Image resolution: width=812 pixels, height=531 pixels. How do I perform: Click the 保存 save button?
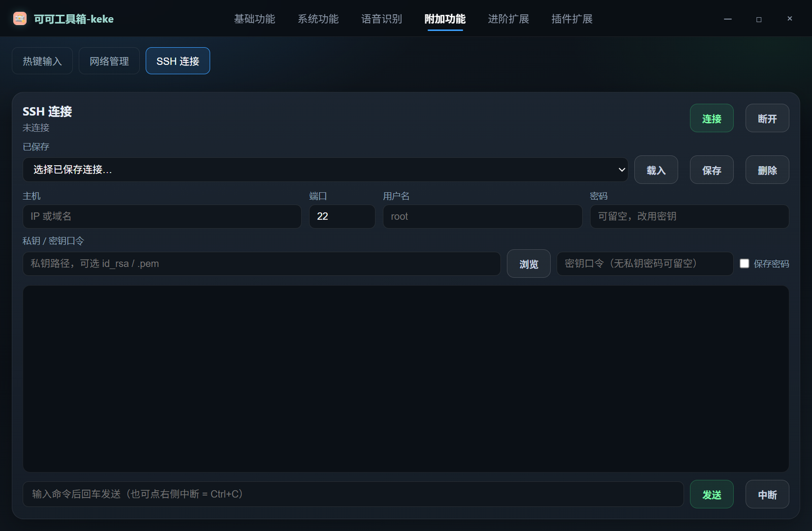(712, 170)
